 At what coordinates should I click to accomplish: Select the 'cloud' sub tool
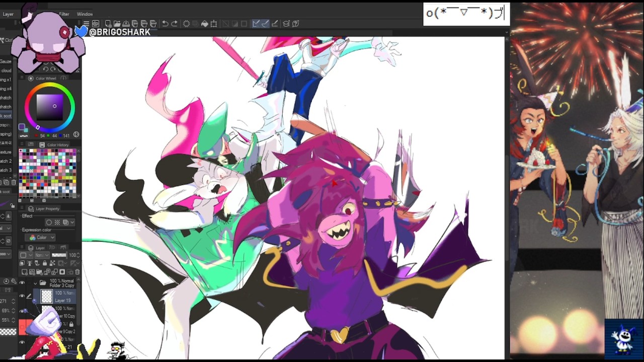coord(6,70)
